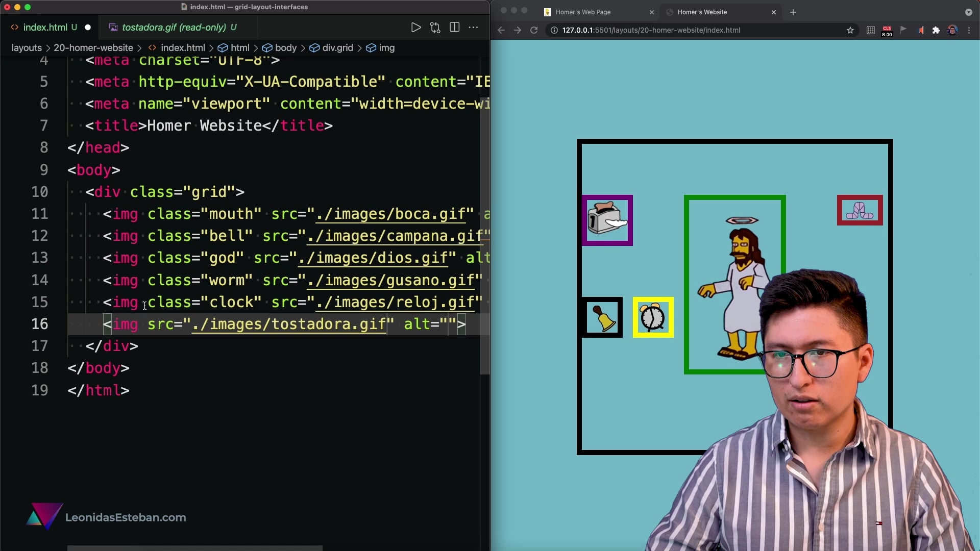Click the grid table extension icon
The height and width of the screenshot is (551, 980).
(x=870, y=30)
